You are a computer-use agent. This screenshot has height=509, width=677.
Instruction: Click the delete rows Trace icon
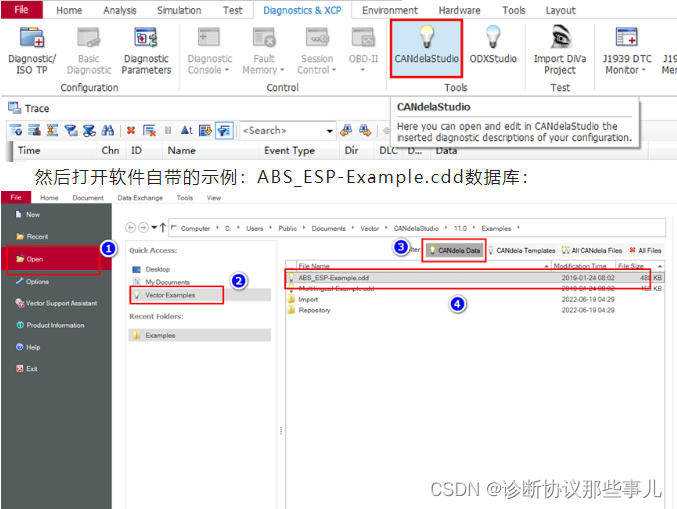click(x=149, y=130)
